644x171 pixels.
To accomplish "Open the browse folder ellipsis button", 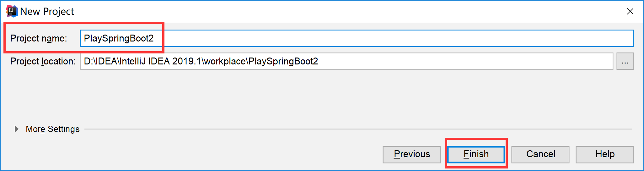I will click(x=625, y=61).
